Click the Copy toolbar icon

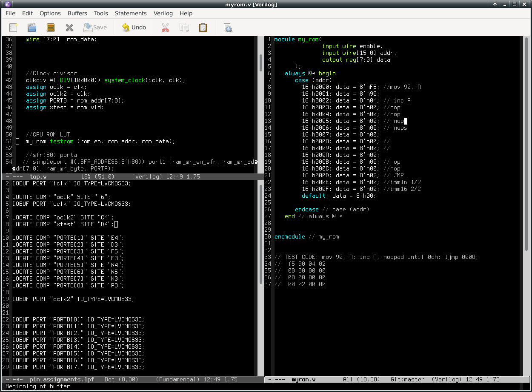184,28
